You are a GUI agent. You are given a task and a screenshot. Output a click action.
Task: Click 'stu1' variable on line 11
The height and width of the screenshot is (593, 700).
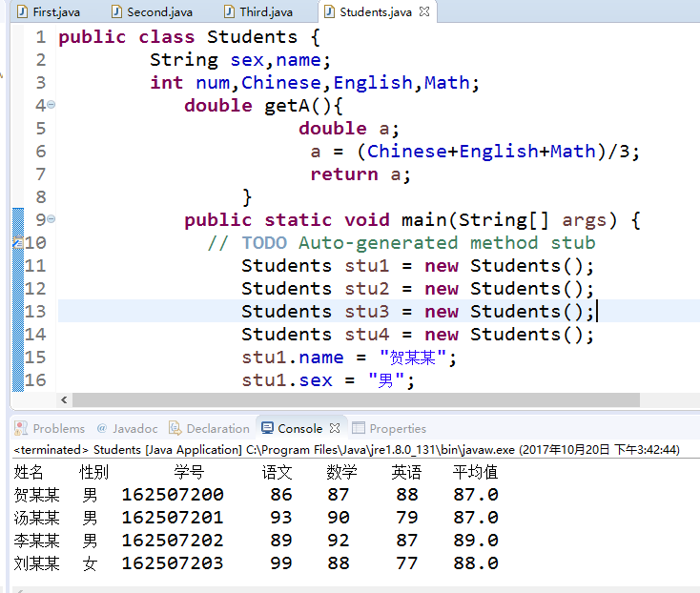tap(367, 266)
